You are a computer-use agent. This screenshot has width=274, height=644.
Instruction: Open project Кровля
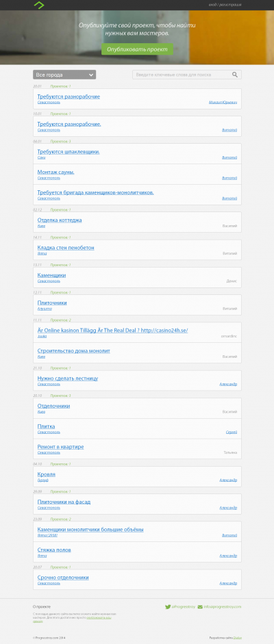point(47,474)
